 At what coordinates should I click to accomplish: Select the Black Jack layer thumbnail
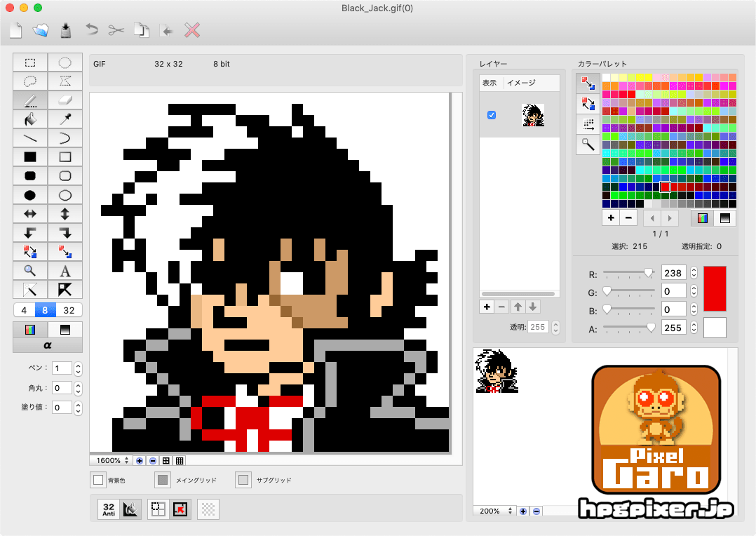533,115
